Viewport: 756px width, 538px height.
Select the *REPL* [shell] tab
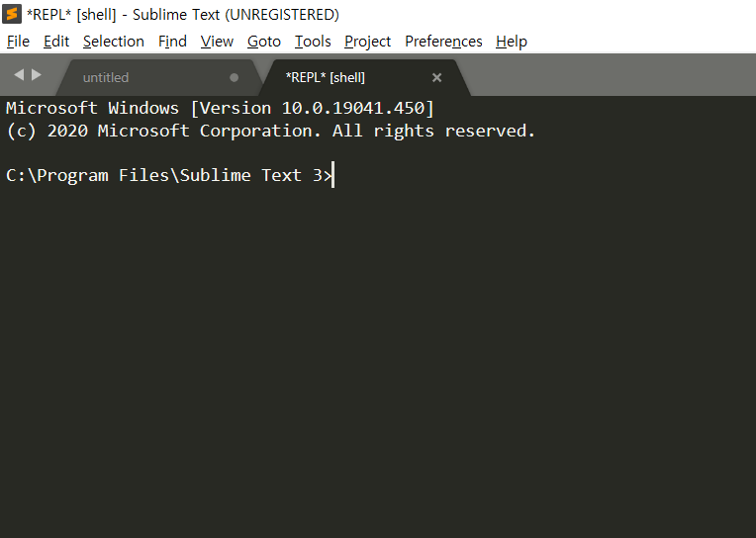[x=364, y=77]
